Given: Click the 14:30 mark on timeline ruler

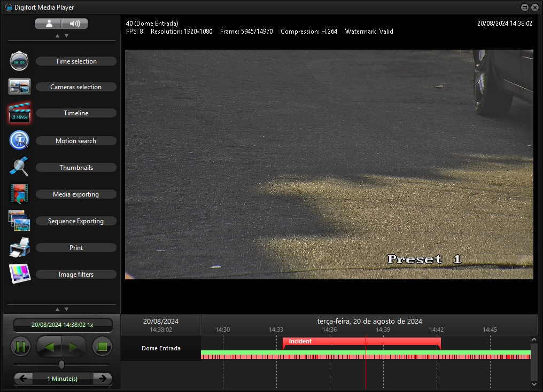Looking at the screenshot, I should tap(223, 330).
